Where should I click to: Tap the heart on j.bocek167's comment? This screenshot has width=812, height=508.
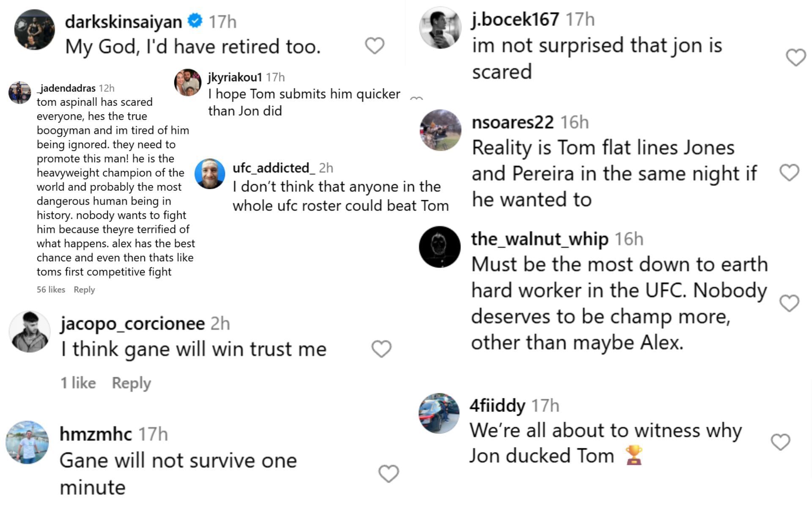[x=796, y=58]
